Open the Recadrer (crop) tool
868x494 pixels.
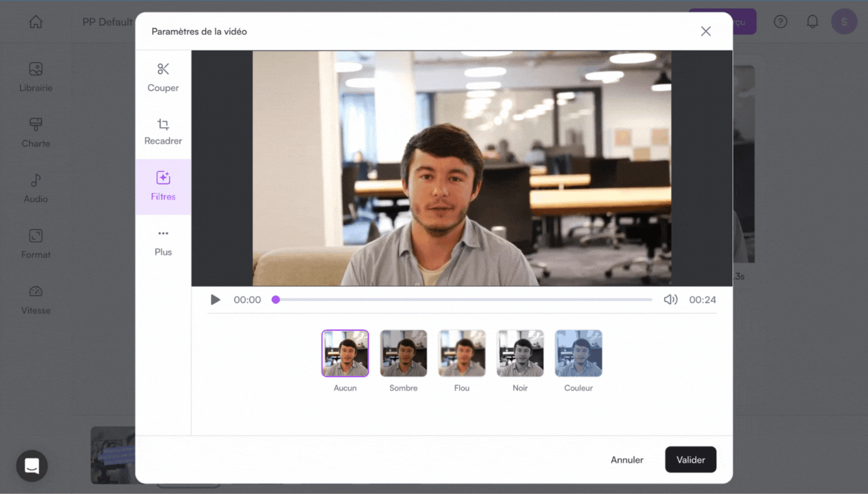[163, 132]
